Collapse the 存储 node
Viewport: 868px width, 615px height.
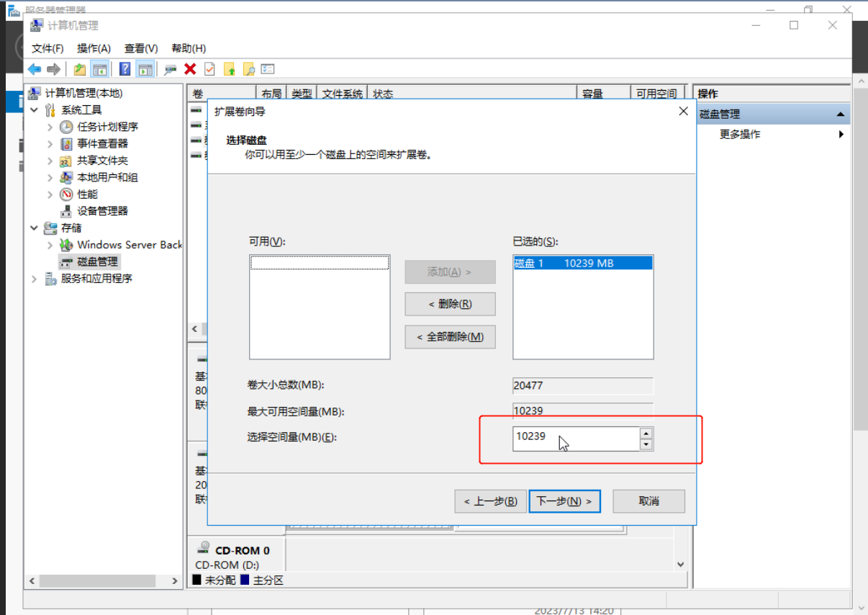pyautogui.click(x=35, y=228)
